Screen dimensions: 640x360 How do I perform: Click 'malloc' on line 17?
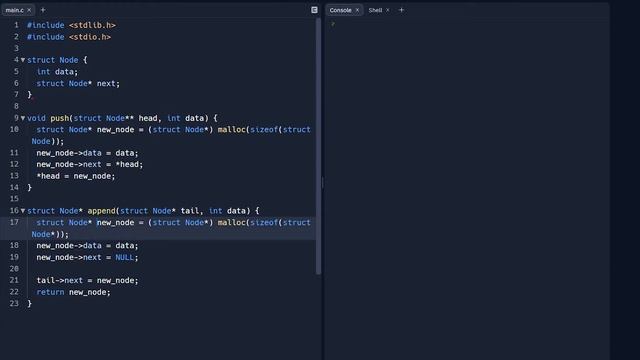(x=232, y=222)
